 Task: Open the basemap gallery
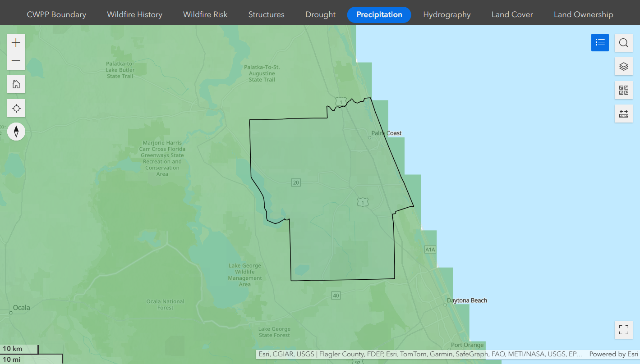pos(623,90)
